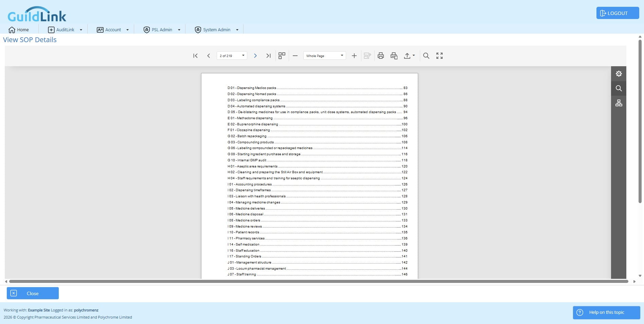
Task: Expand the Account menu
Action: point(113,30)
